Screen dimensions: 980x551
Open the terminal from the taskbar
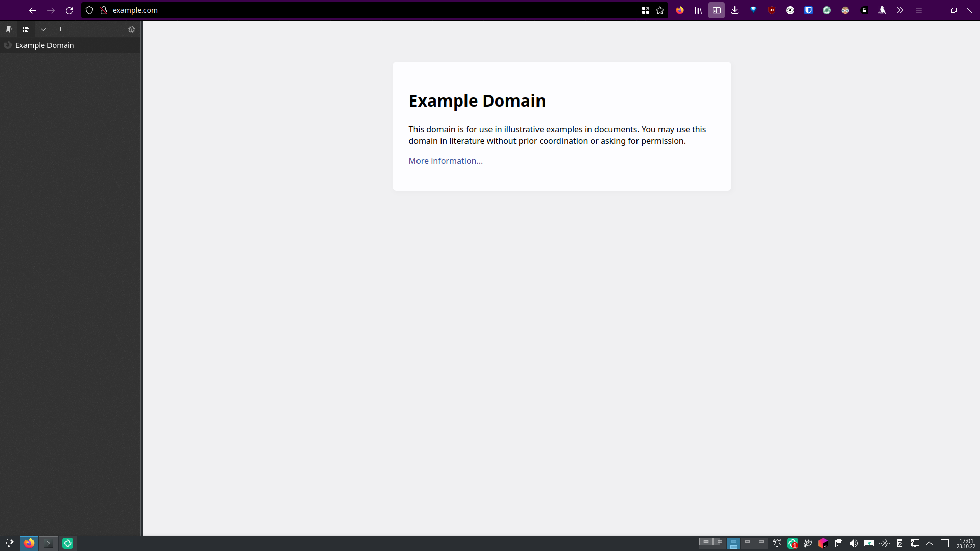48,543
